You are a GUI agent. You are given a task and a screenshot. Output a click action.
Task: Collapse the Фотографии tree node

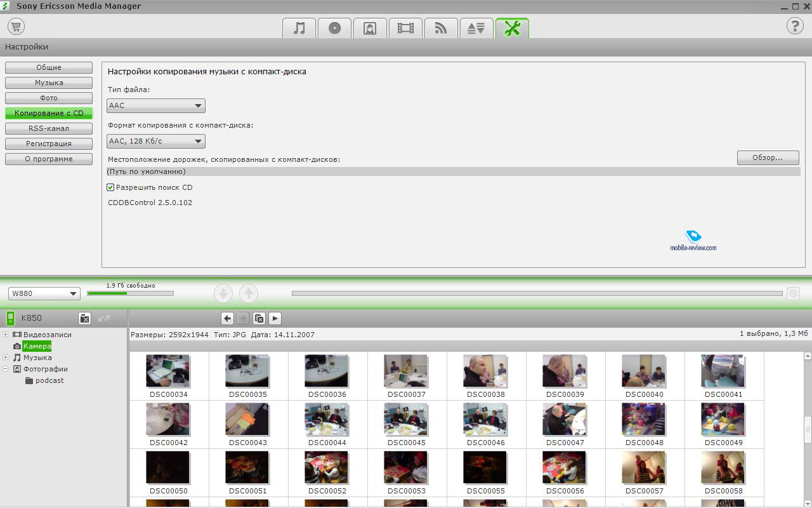point(6,369)
